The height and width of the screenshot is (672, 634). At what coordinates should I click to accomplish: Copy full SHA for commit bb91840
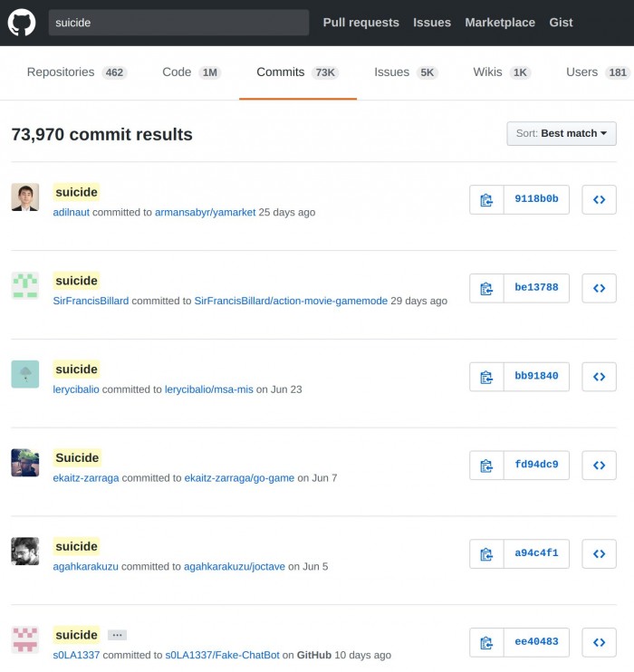(x=486, y=377)
